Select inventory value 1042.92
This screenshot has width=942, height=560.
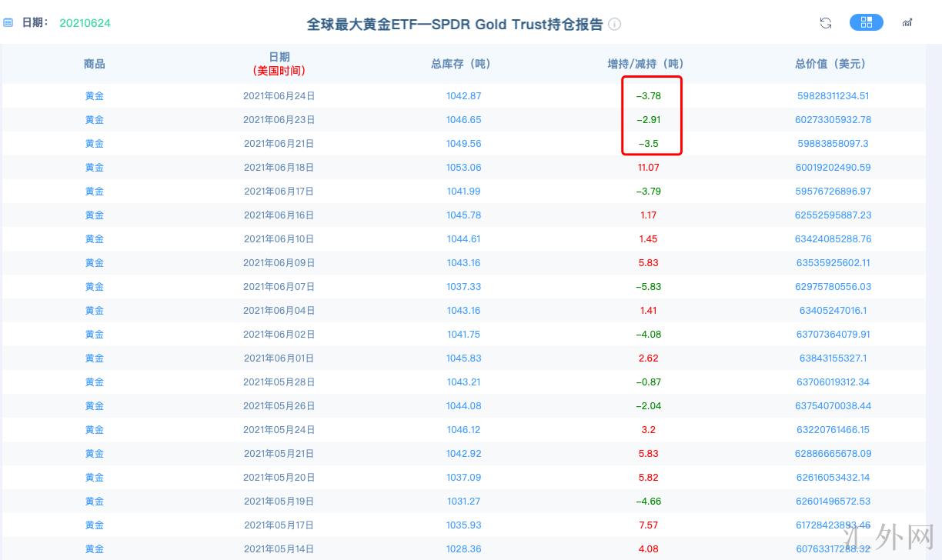463,454
